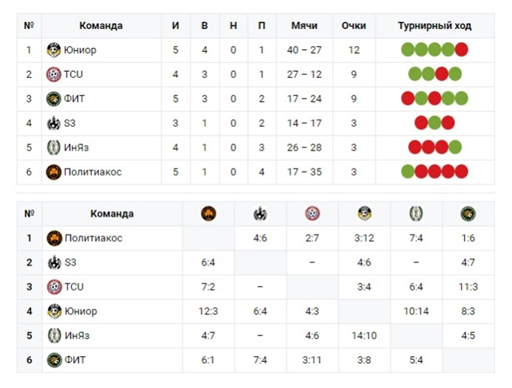The image size is (512, 388).
Task: Click Политиакос's first green win marker
Action: tap(408, 172)
